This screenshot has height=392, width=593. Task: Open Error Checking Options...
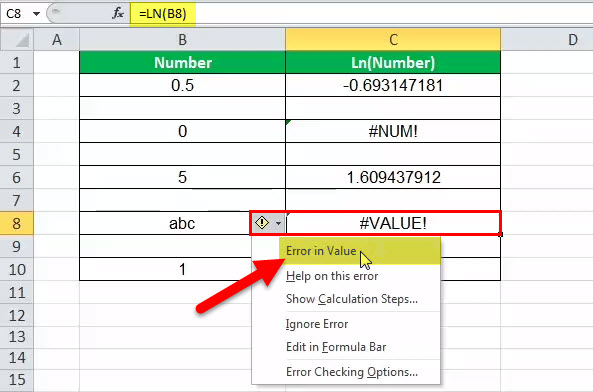click(346, 372)
